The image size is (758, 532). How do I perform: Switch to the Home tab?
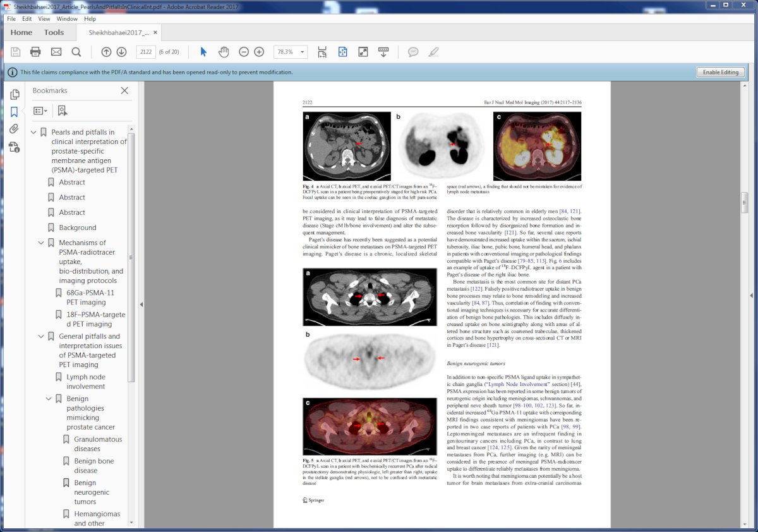pyautogui.click(x=21, y=32)
